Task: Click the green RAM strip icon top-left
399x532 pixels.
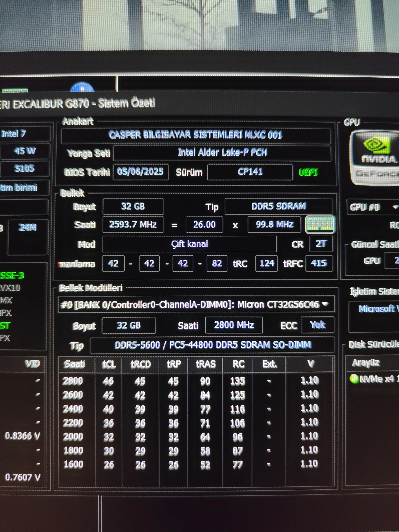Action: 15,91
